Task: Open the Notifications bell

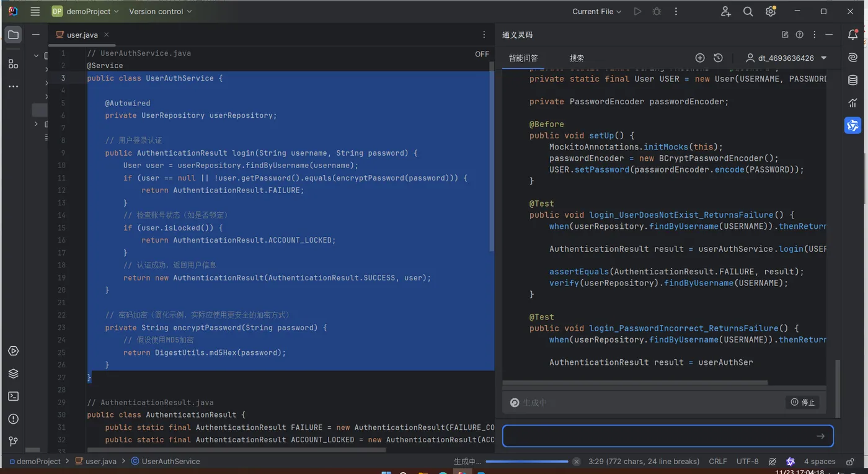Action: pyautogui.click(x=852, y=35)
